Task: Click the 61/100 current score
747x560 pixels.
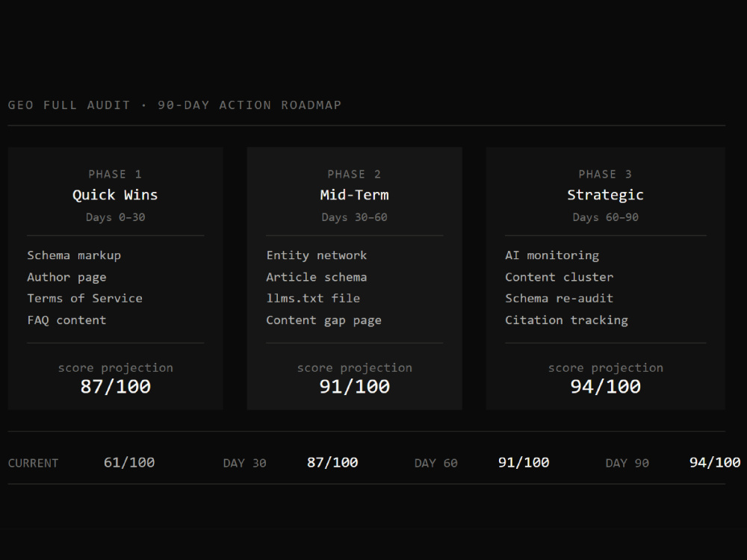Action: tap(129, 462)
